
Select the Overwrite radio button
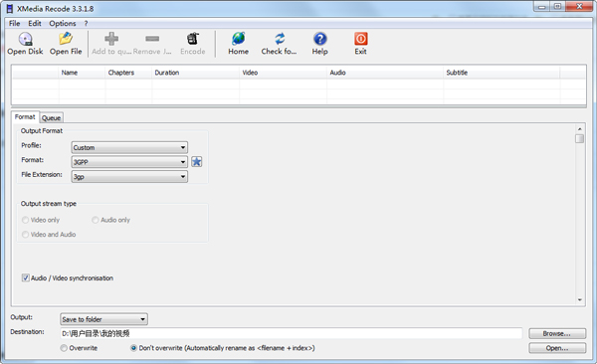pyautogui.click(x=64, y=348)
